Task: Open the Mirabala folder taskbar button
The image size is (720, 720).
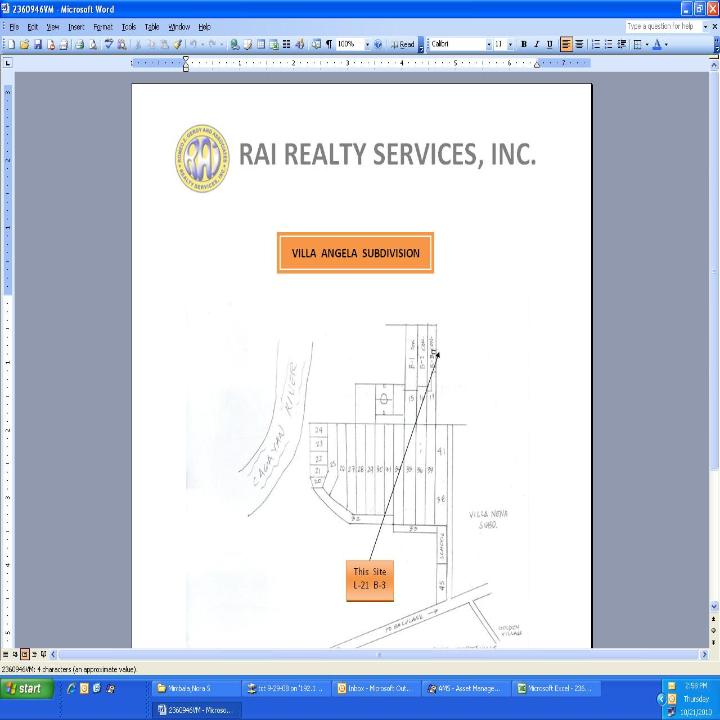Action: click(196, 688)
